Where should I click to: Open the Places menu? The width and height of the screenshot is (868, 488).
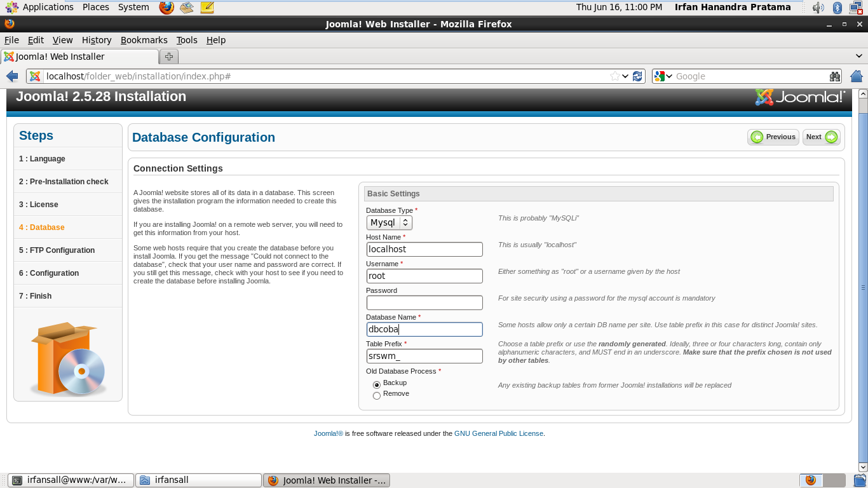[96, 8]
